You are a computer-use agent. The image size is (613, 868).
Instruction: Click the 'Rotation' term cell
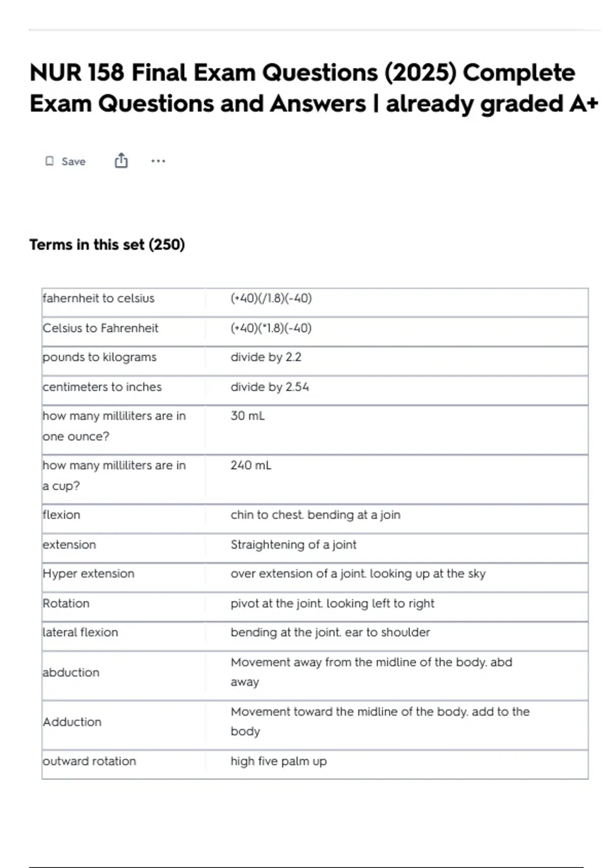(66, 603)
